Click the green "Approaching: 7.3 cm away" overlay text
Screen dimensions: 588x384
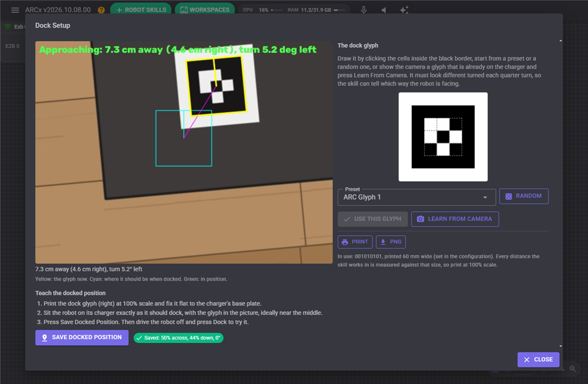(x=178, y=50)
